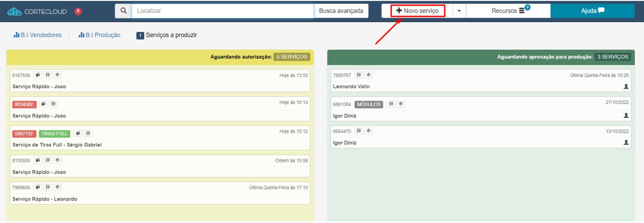Toggle the eye icon on service 6861084
Viewport: 644px width, 223px height.
point(401,104)
